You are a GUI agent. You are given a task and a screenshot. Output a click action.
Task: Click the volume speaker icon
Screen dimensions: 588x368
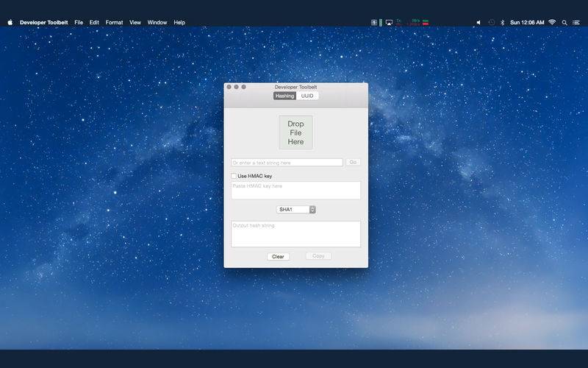coord(478,23)
